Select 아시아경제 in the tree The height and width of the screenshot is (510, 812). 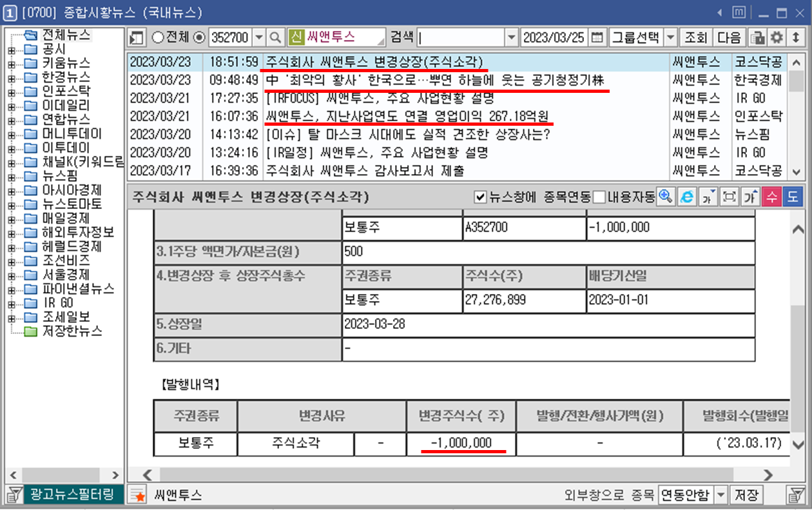coord(72,190)
